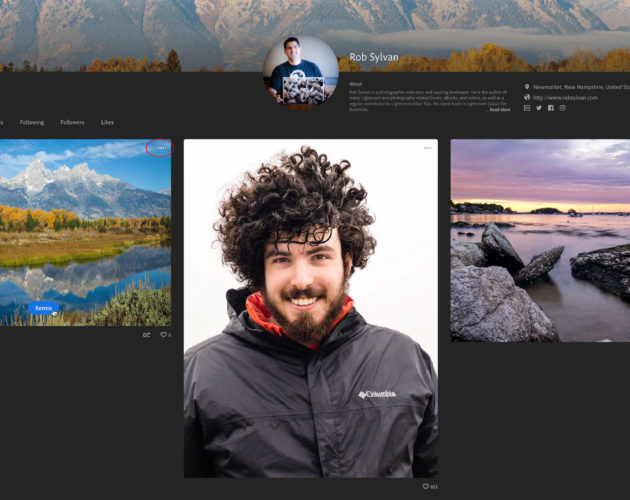Switch to the Likes tab
The image size is (630, 500).
click(x=107, y=122)
